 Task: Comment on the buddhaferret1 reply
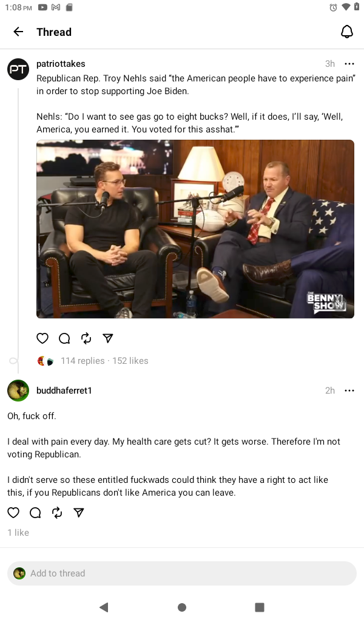tap(35, 513)
